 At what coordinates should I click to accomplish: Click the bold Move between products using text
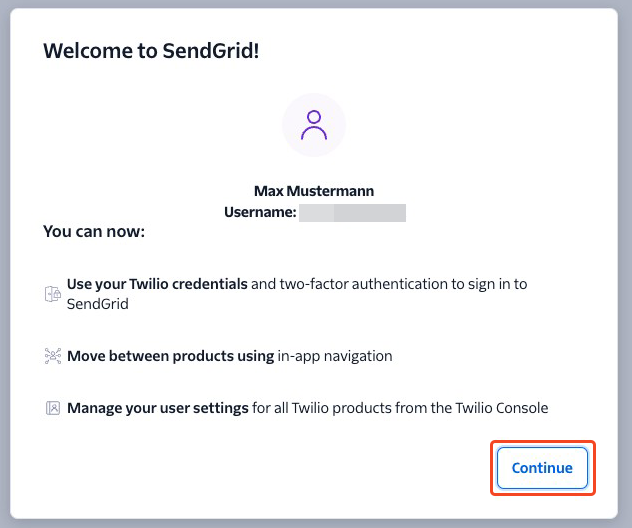pyautogui.click(x=170, y=356)
